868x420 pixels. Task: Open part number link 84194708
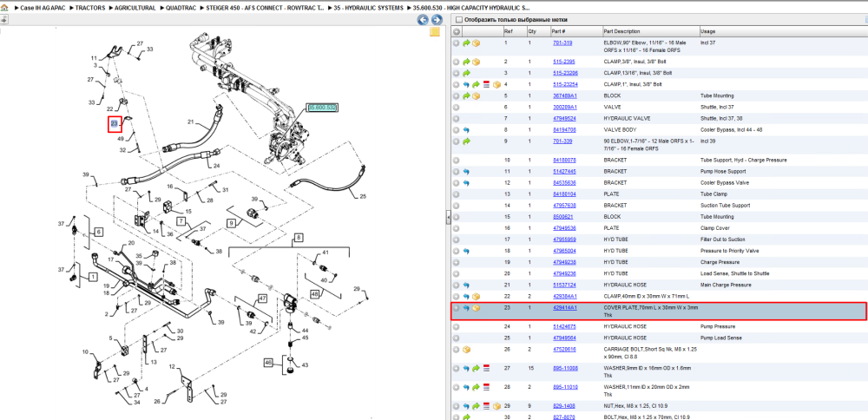click(x=565, y=130)
